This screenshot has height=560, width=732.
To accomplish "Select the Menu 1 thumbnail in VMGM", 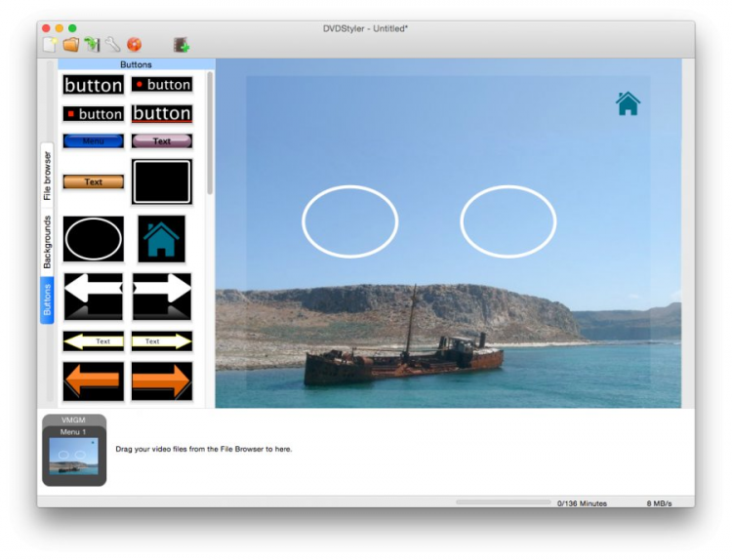I will click(74, 456).
